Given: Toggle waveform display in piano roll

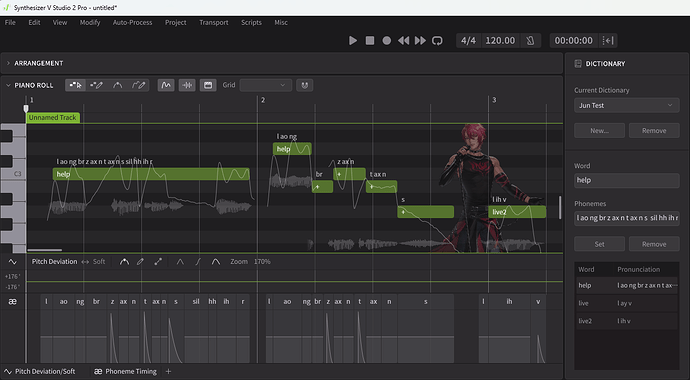Looking at the screenshot, I should tap(187, 85).
